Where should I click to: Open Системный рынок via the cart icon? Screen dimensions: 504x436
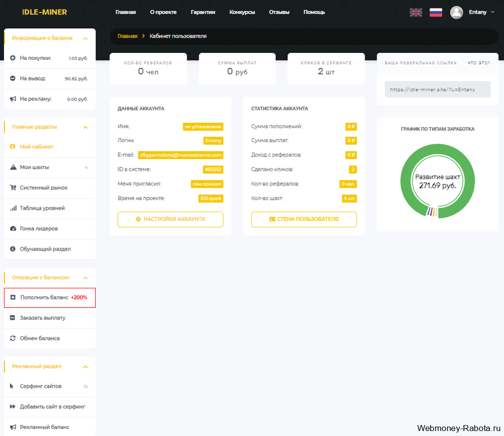click(13, 188)
